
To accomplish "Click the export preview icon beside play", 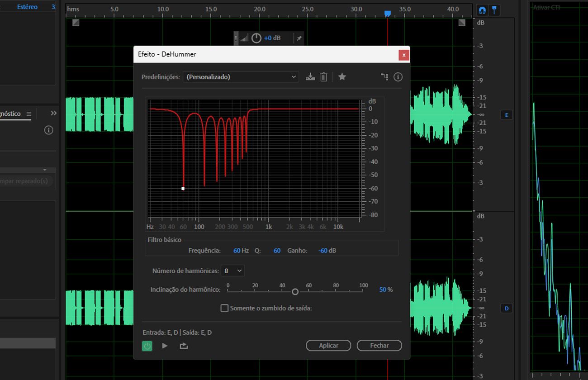I will 183,346.
